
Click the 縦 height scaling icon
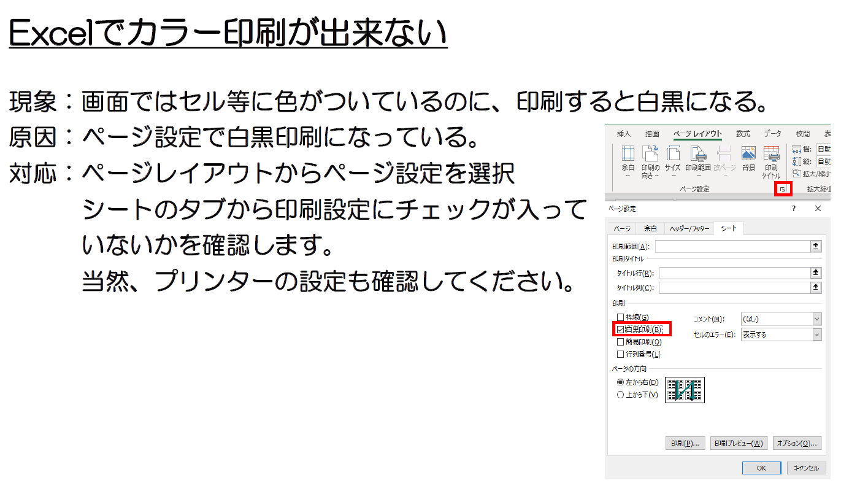click(797, 161)
